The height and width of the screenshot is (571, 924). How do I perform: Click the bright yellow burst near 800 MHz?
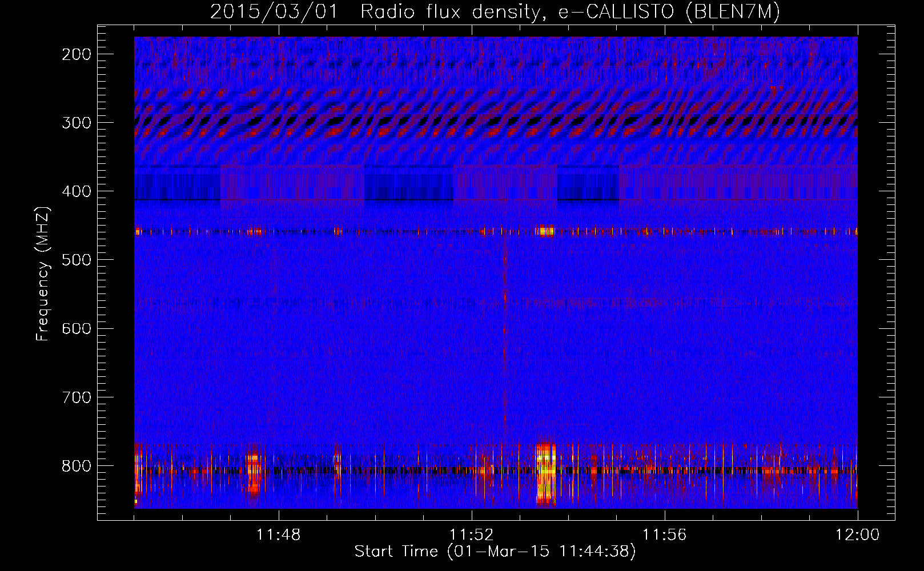(x=546, y=473)
